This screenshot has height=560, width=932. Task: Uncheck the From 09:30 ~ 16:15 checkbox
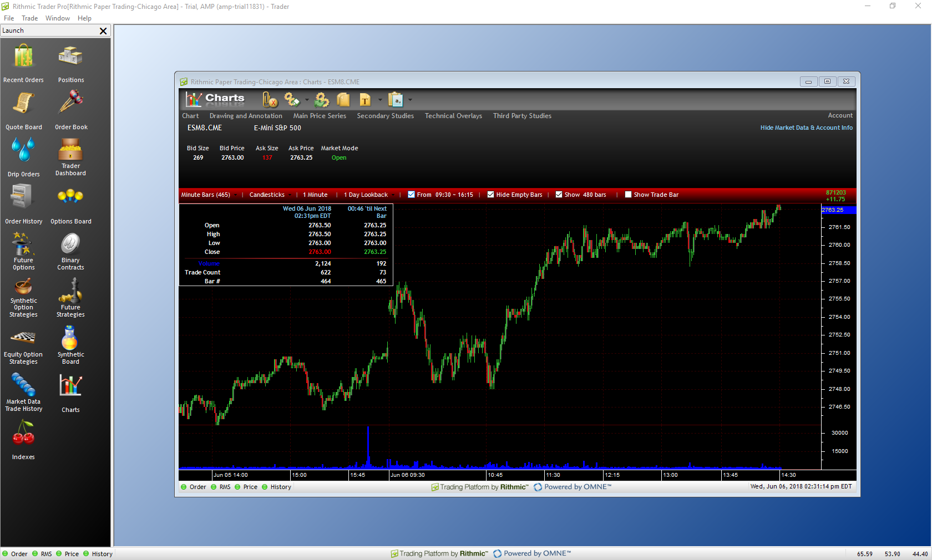[x=411, y=195]
